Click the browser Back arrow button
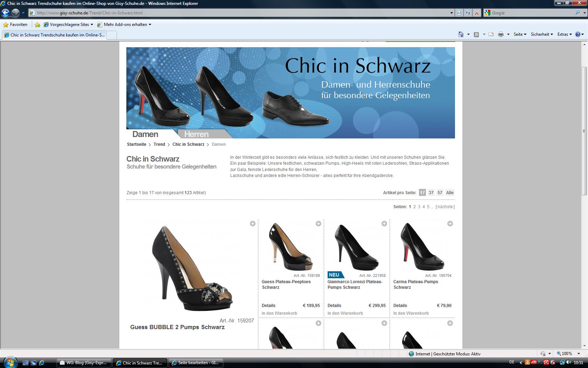This screenshot has height=368, width=588. [x=6, y=13]
